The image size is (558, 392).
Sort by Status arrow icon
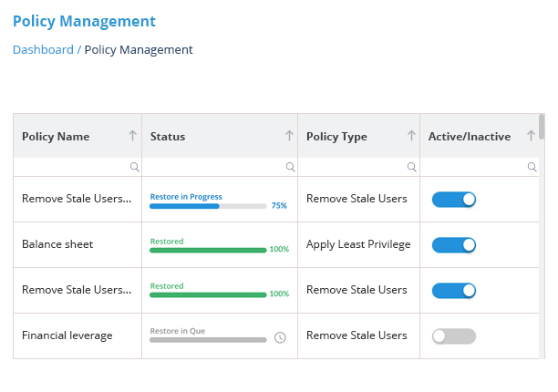[289, 136]
